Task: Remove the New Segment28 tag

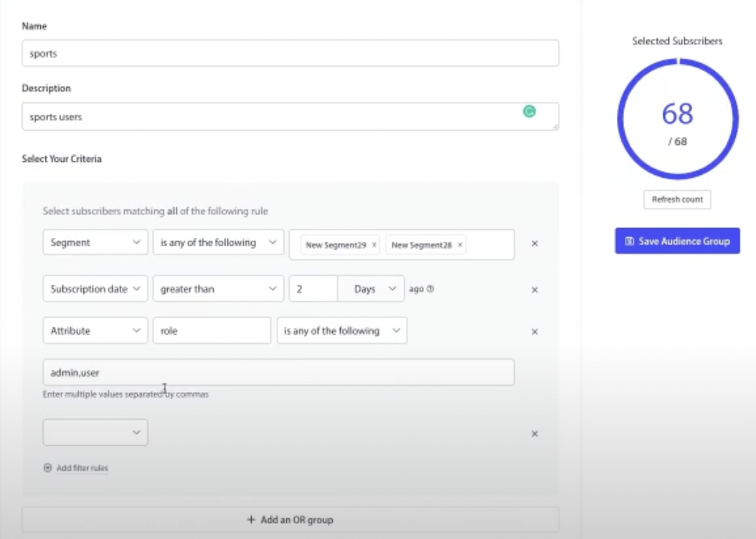Action: click(460, 244)
